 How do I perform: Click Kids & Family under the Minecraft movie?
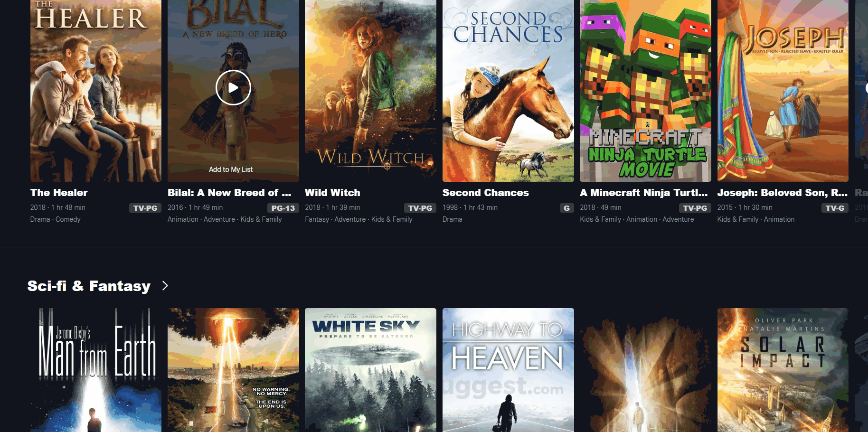pos(600,219)
